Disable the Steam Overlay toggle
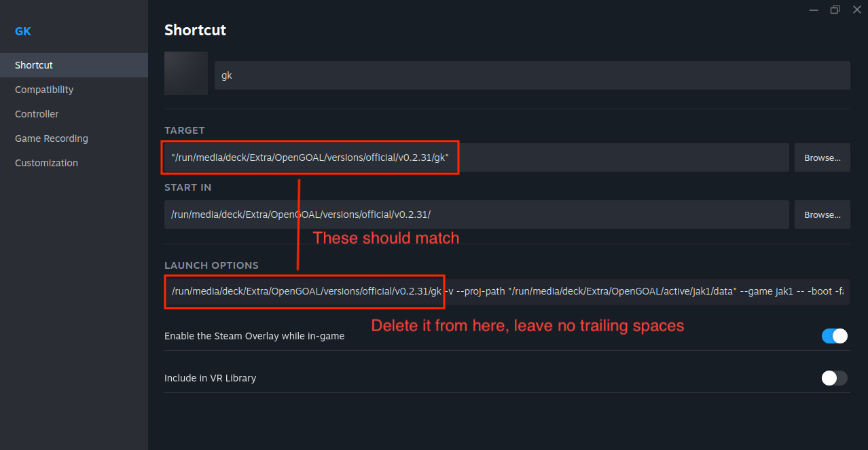This screenshot has width=868, height=450. [835, 336]
